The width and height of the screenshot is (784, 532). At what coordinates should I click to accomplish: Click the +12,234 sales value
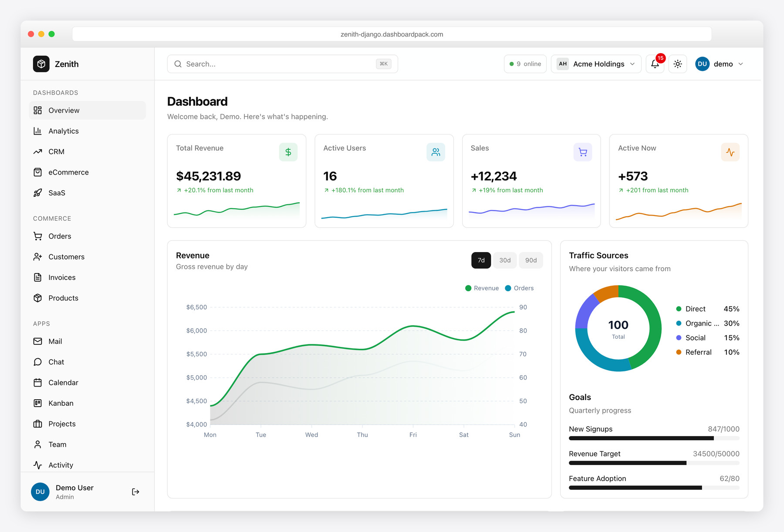[x=494, y=176]
